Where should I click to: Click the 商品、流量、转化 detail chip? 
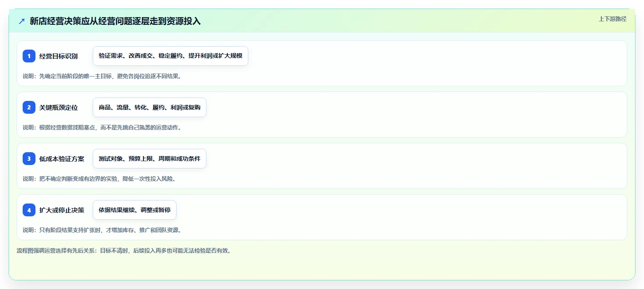click(150, 107)
